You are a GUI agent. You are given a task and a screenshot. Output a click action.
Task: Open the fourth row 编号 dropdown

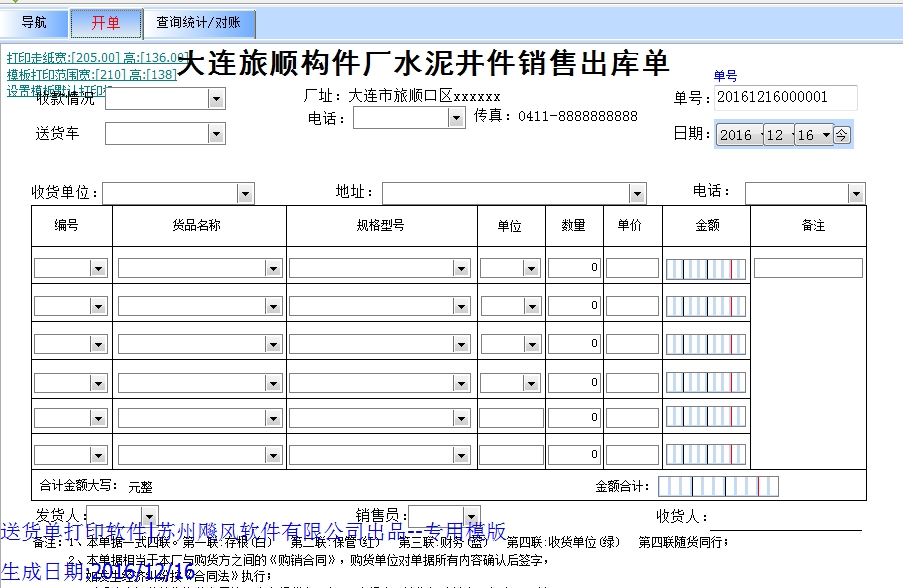point(98,383)
